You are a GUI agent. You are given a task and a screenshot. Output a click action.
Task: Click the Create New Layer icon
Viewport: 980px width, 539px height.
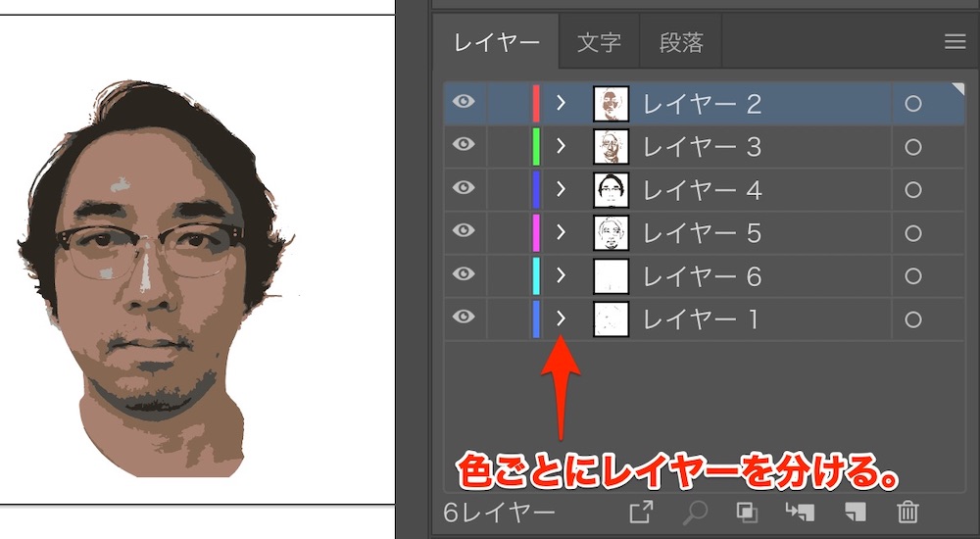tap(855, 512)
